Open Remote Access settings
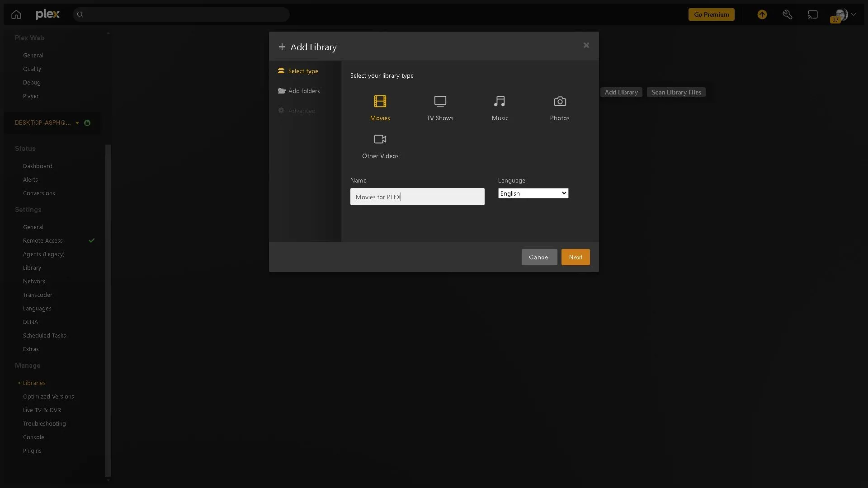This screenshot has height=488, width=868. 43,240
